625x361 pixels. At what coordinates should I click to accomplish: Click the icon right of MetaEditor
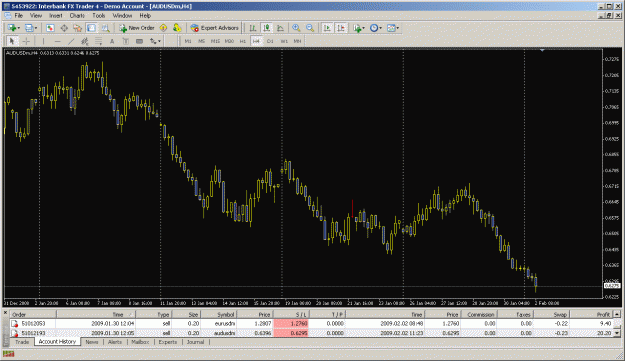177,28
